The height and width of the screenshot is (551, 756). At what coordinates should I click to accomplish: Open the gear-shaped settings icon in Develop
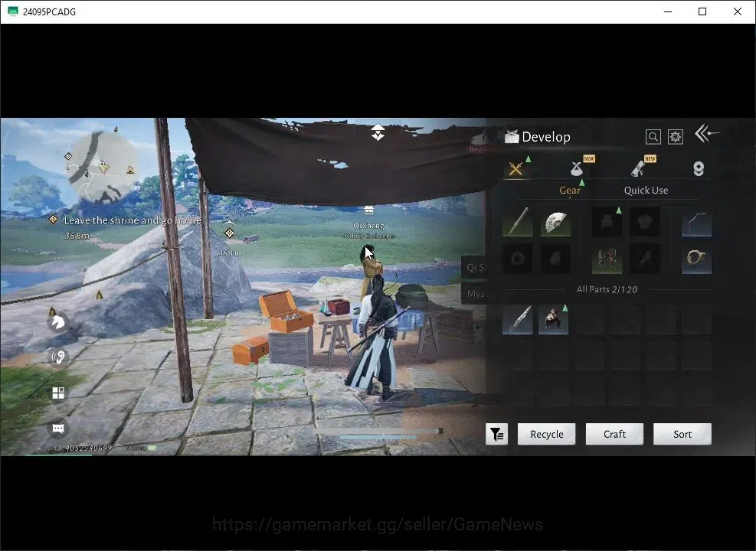pyautogui.click(x=675, y=137)
